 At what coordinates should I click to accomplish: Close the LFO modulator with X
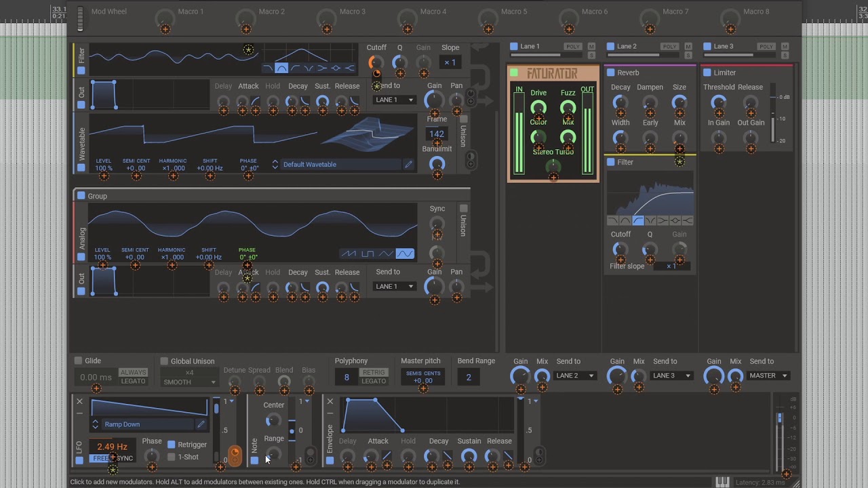(79, 401)
